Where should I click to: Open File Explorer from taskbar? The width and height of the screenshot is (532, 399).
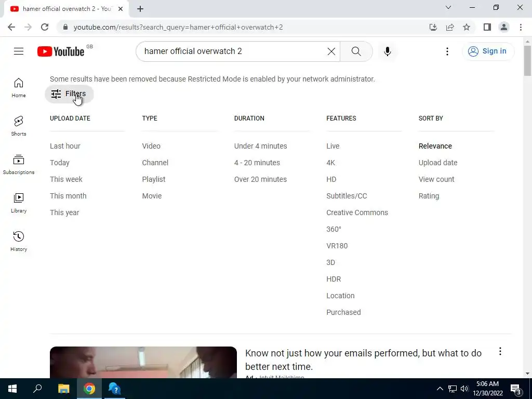63,389
